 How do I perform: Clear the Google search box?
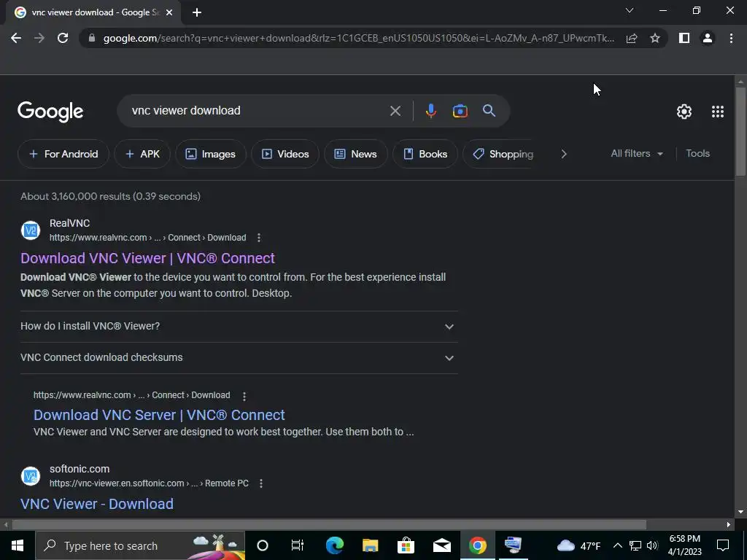click(395, 111)
